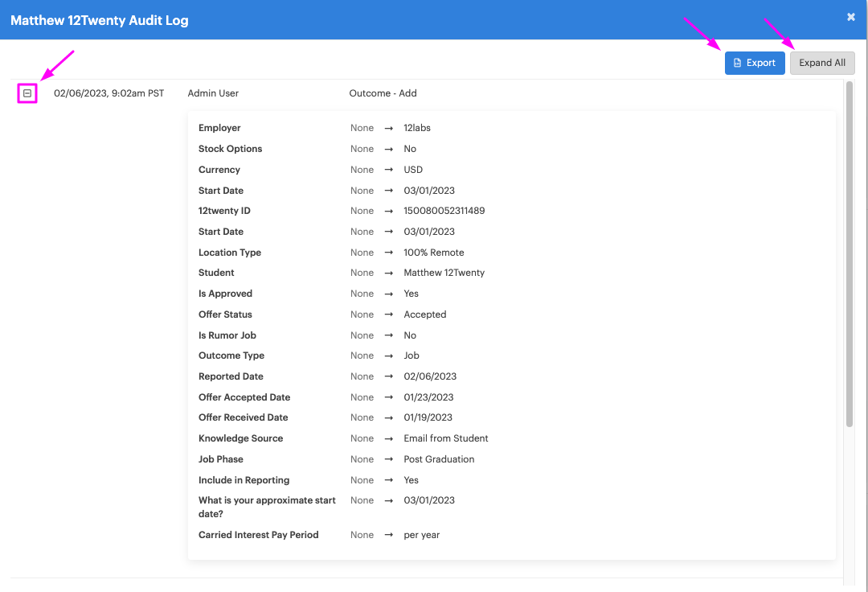Close the Audit Log dialog
The image size is (868, 592).
pyautogui.click(x=851, y=17)
